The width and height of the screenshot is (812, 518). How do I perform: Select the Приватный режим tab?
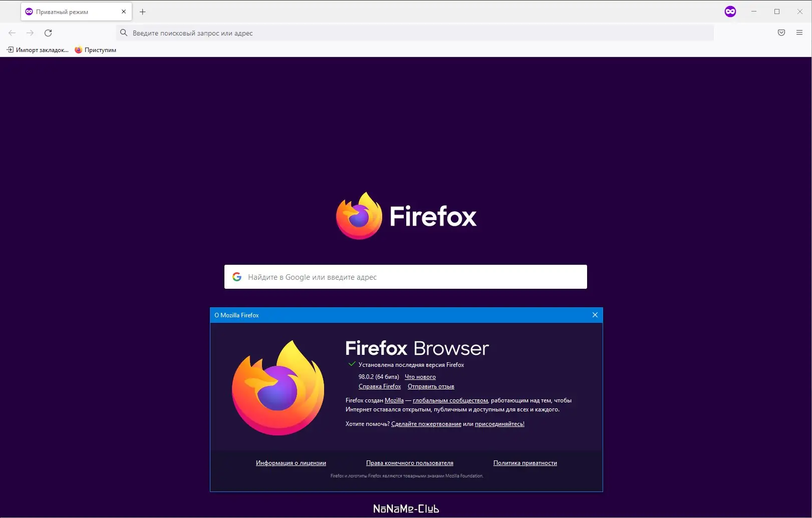(76, 12)
